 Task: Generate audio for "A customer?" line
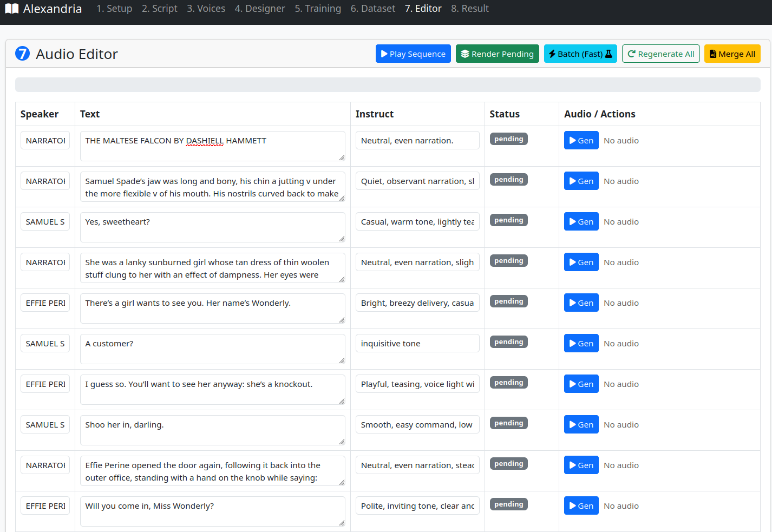(581, 343)
